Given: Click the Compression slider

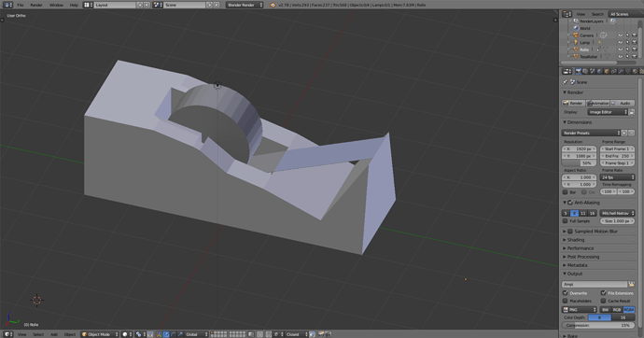Looking at the screenshot, I should 598,325.
